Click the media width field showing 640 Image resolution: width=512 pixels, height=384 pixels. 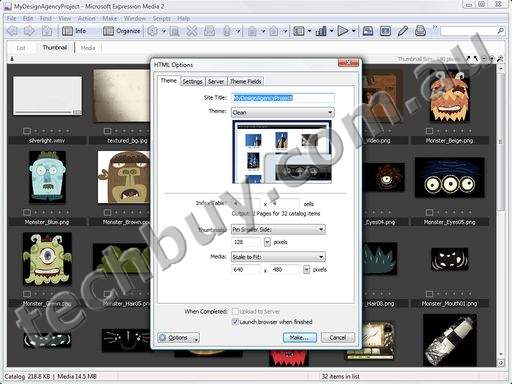click(x=246, y=269)
